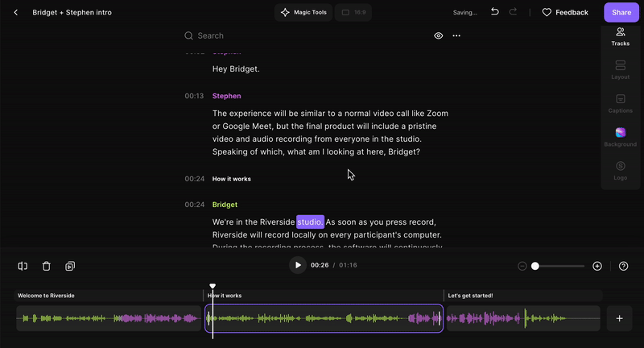Open the 16:9 aspect ratio selector
This screenshot has height=348, width=644.
(353, 12)
